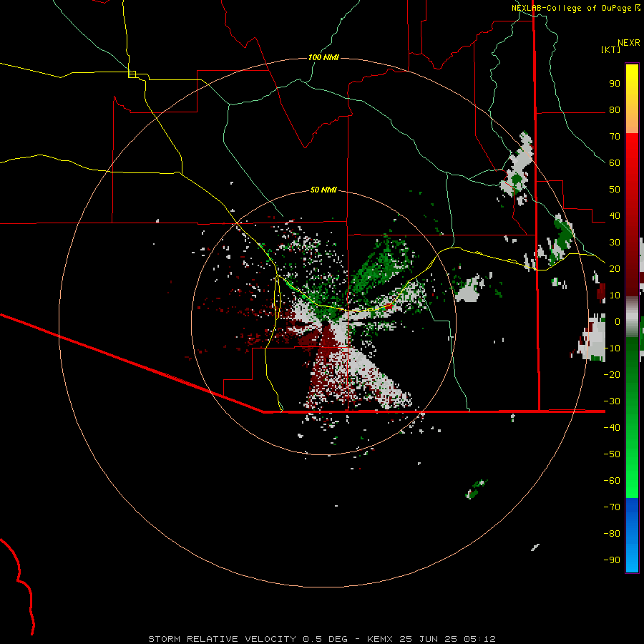Click the -20 legend value
The width and height of the screenshot is (644, 644).
612,374
